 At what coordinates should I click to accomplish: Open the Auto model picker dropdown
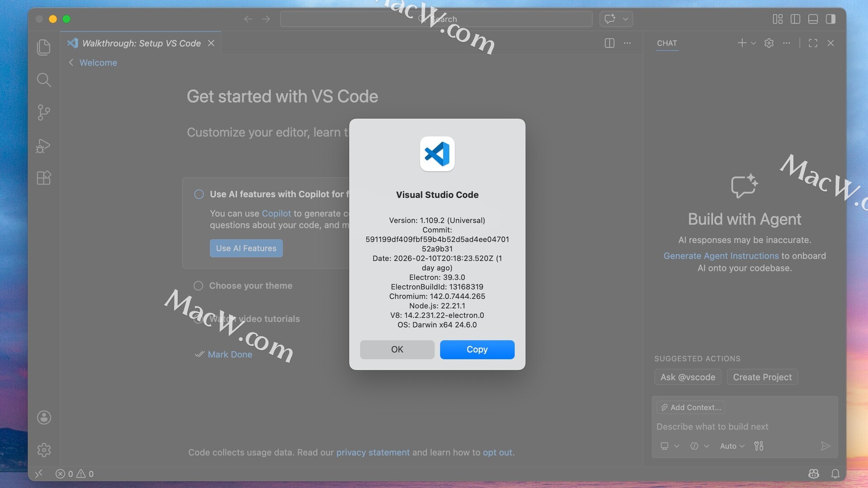732,446
